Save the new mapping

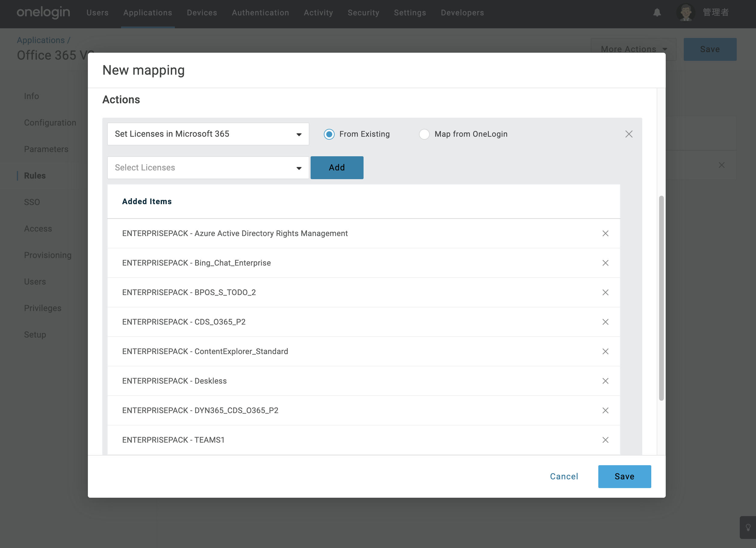pos(624,476)
